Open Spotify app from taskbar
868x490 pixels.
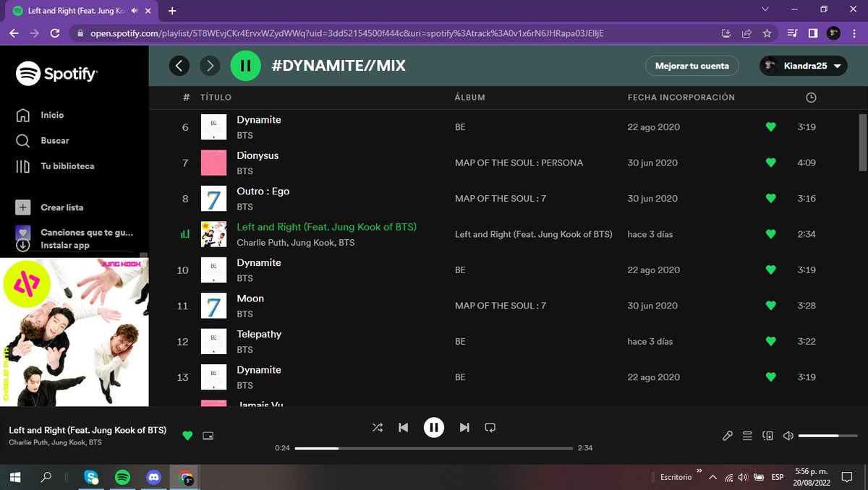pos(122,477)
